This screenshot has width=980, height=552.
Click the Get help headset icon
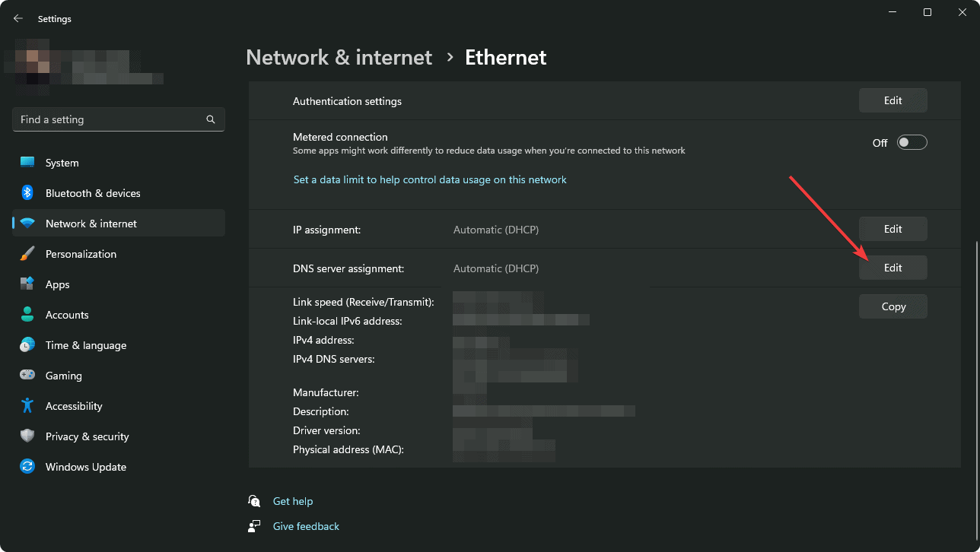[254, 501]
